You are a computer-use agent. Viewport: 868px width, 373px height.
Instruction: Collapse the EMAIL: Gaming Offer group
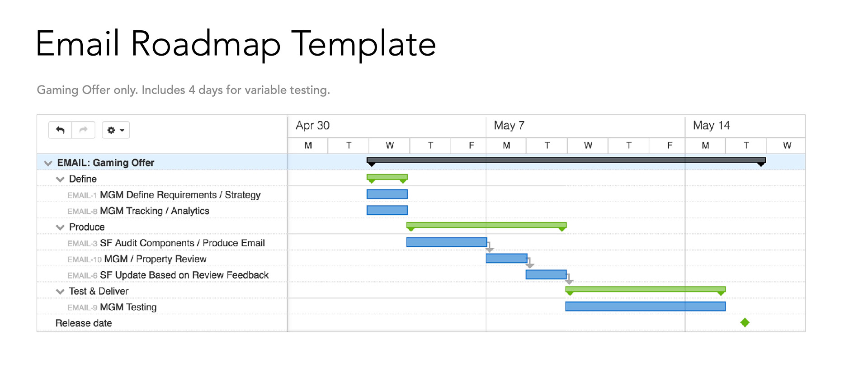(x=48, y=163)
